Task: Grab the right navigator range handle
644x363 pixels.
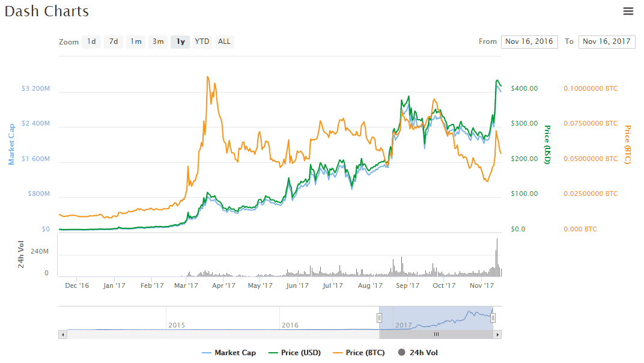Action: (493, 318)
